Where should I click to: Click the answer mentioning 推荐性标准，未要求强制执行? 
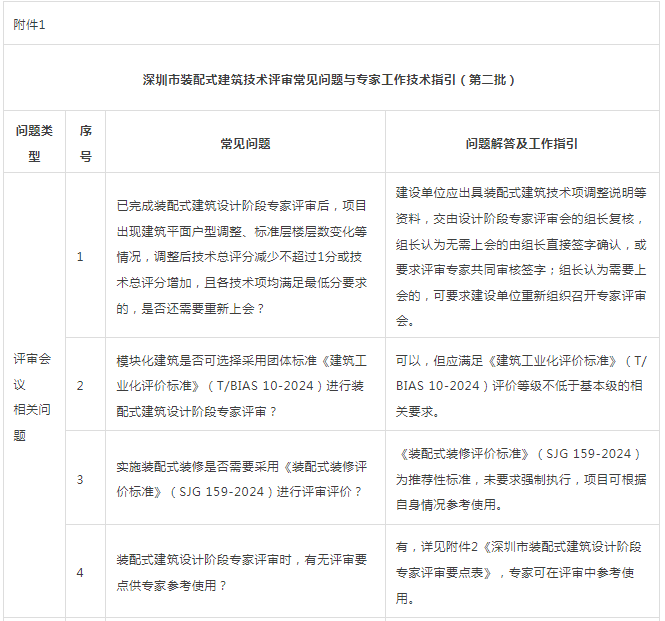[521, 479]
